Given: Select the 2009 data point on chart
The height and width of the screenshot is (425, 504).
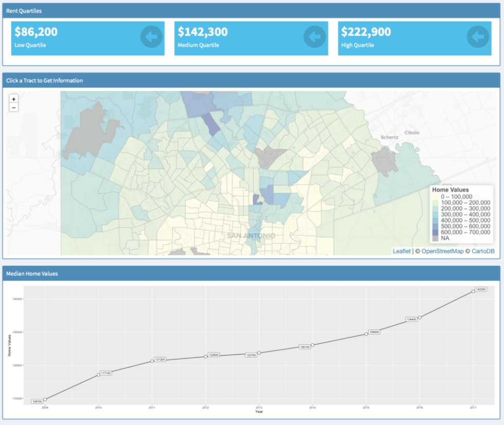Looking at the screenshot, I should pyautogui.click(x=45, y=399).
